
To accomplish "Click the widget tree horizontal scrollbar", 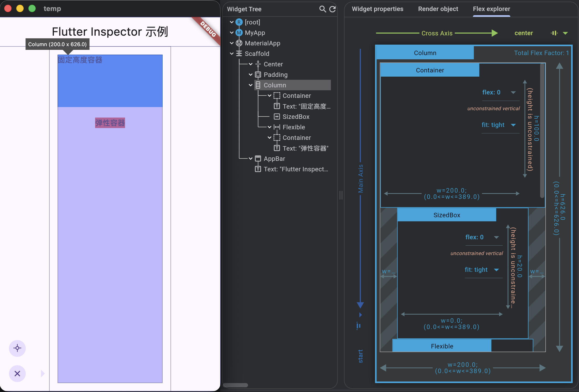I will [235, 385].
